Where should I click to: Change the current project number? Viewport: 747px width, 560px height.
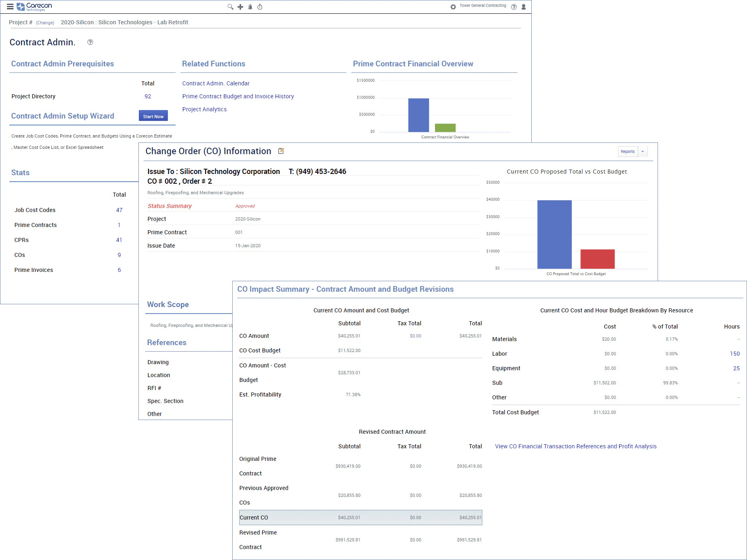pyautogui.click(x=45, y=23)
